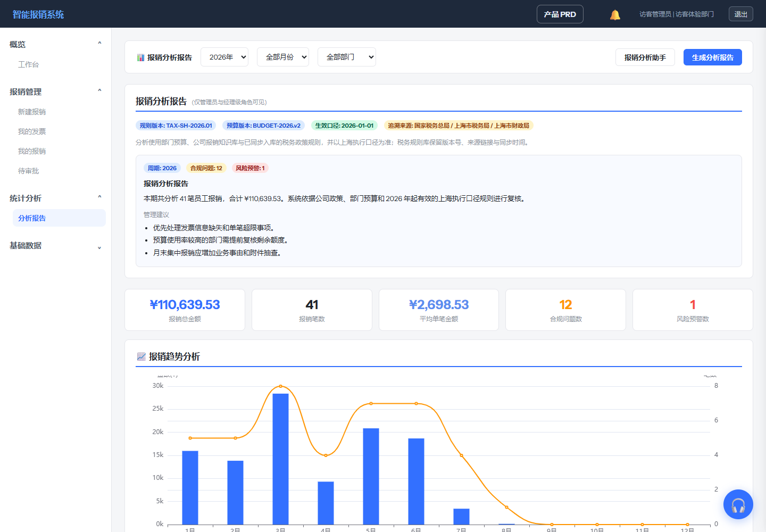Click the 管理建议 label
Viewport: 766px width, 532px height.
[156, 215]
